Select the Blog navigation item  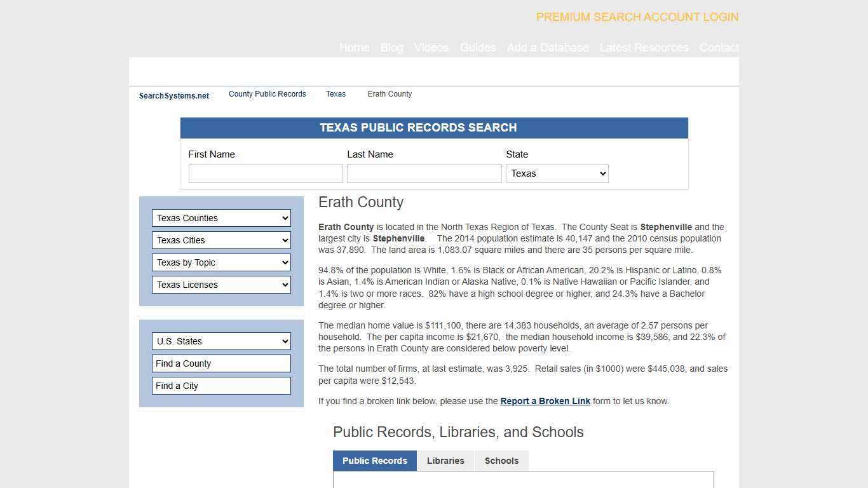pyautogui.click(x=391, y=48)
